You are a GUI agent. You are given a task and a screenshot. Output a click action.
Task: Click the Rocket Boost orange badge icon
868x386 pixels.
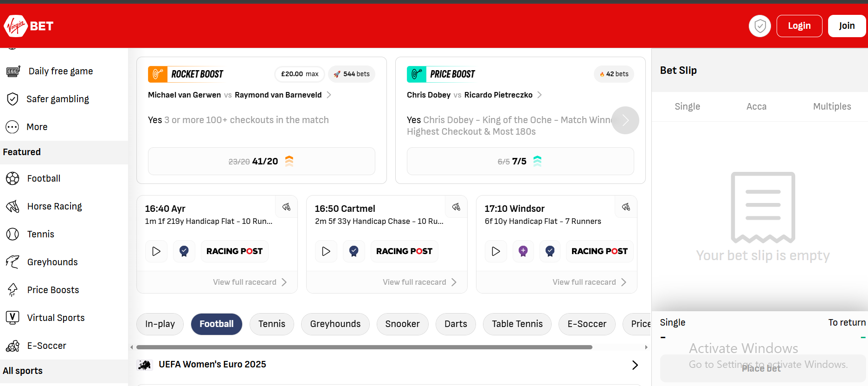pos(158,74)
